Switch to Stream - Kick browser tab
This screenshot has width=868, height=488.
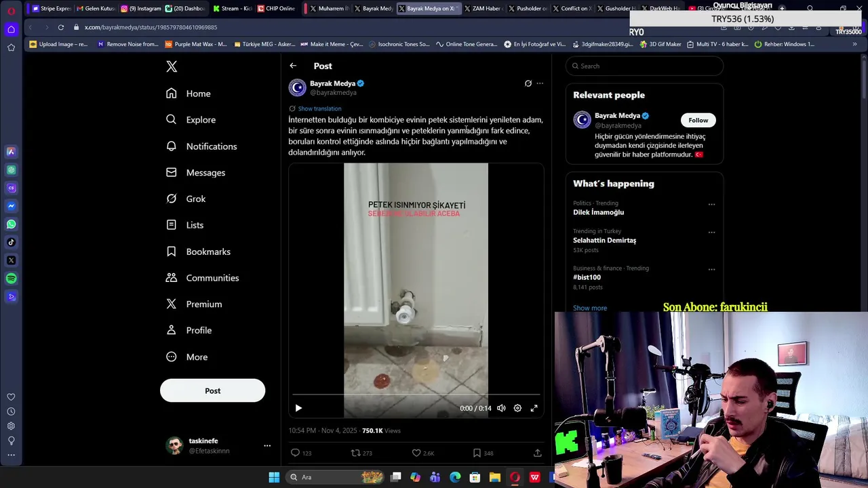click(x=232, y=9)
